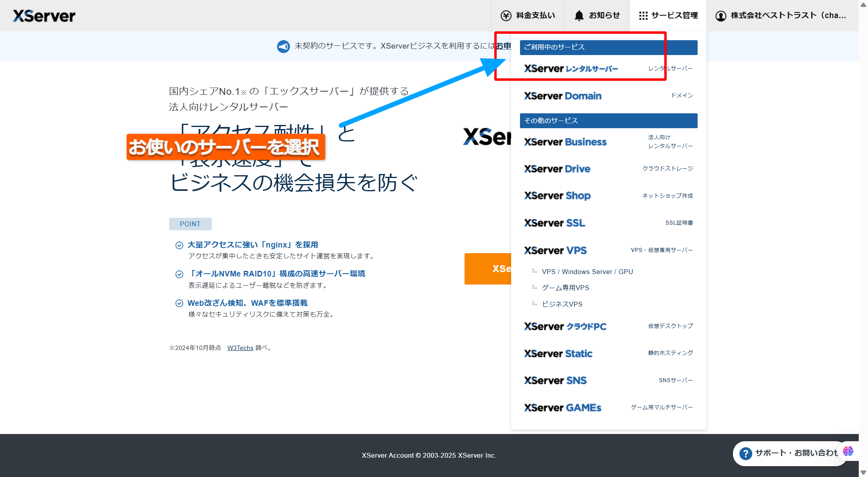Click ビジネスの機会損失を防ぐ headline
The height and width of the screenshot is (477, 868).
click(x=294, y=183)
